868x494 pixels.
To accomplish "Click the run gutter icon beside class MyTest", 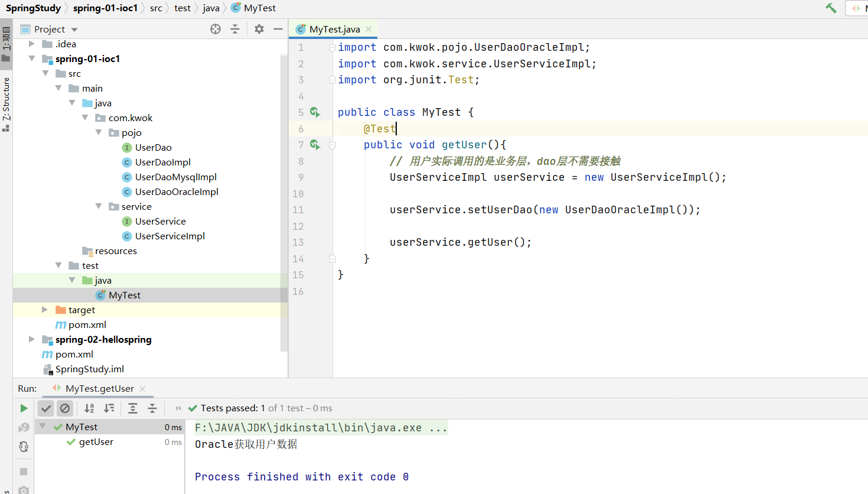I will pos(315,112).
